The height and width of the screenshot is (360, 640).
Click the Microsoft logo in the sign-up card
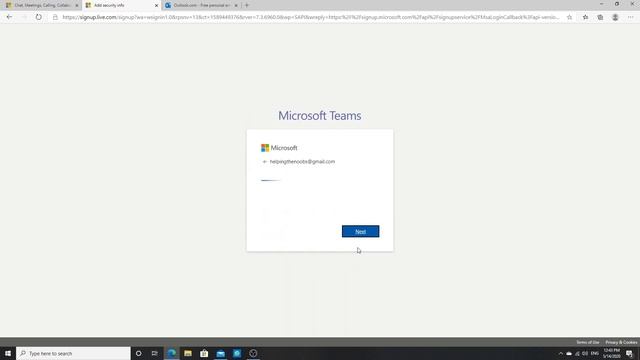(279, 148)
